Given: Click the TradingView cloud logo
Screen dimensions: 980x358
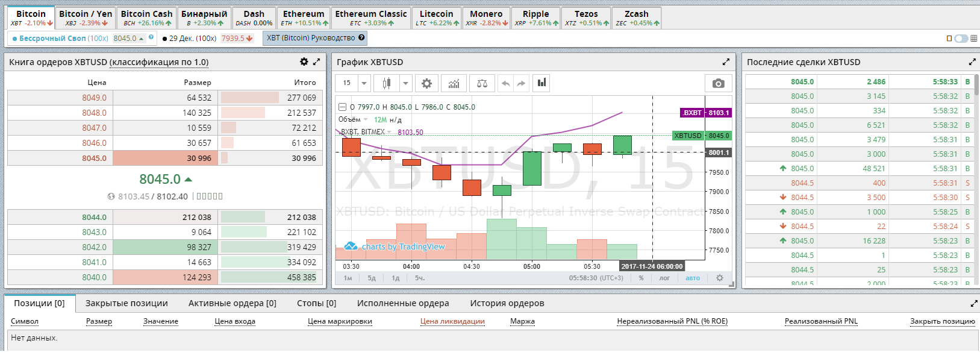Looking at the screenshot, I should pos(351,246).
